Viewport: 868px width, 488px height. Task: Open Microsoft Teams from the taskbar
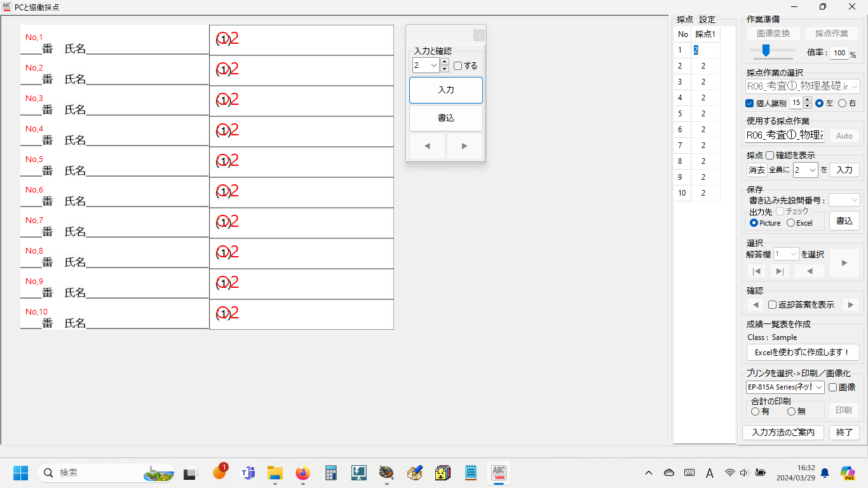(247, 473)
